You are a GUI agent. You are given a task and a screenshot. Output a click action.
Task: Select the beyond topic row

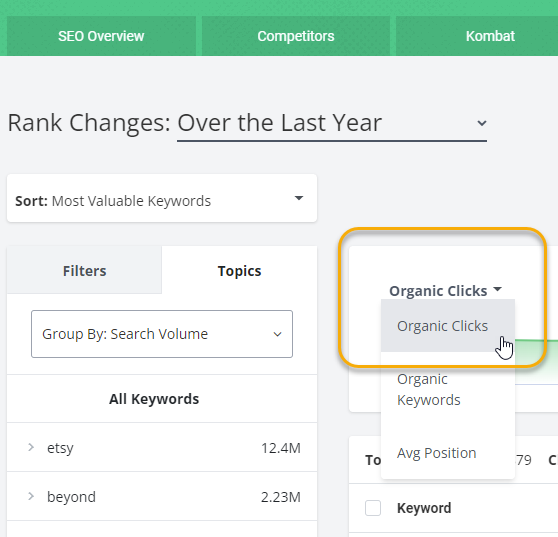(x=162, y=496)
